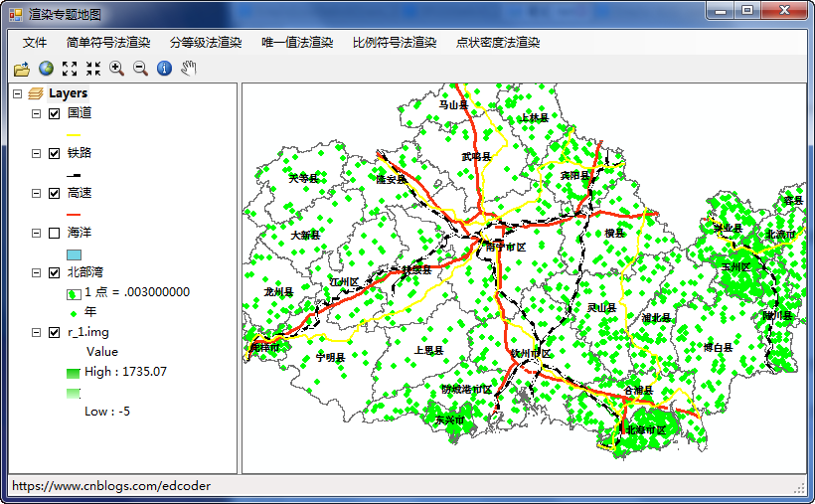This screenshot has width=815, height=504.
Task: Collapse the 北部湾 layer legend
Action: point(37,273)
